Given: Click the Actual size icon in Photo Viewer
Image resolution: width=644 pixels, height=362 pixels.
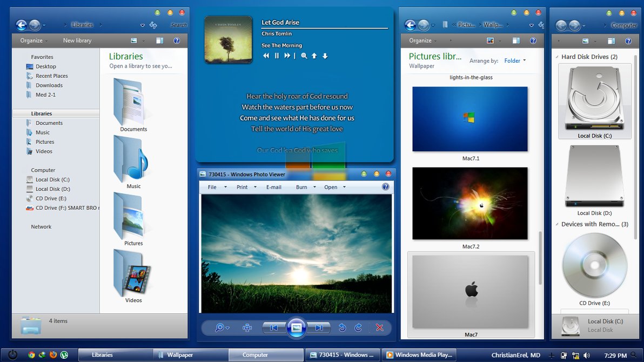Looking at the screenshot, I should 247,327.
